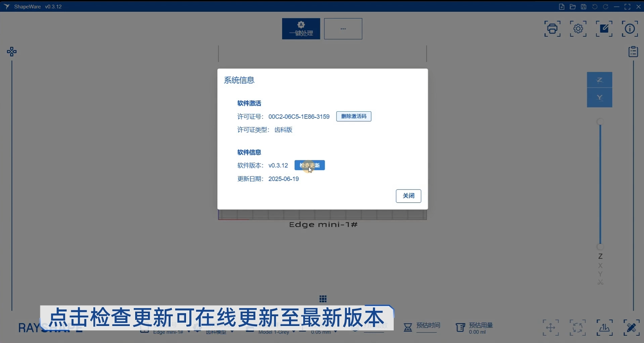644x343 pixels.
Task: Expand the 0.05 mm layer thickness dropdown
Action: tap(323, 332)
